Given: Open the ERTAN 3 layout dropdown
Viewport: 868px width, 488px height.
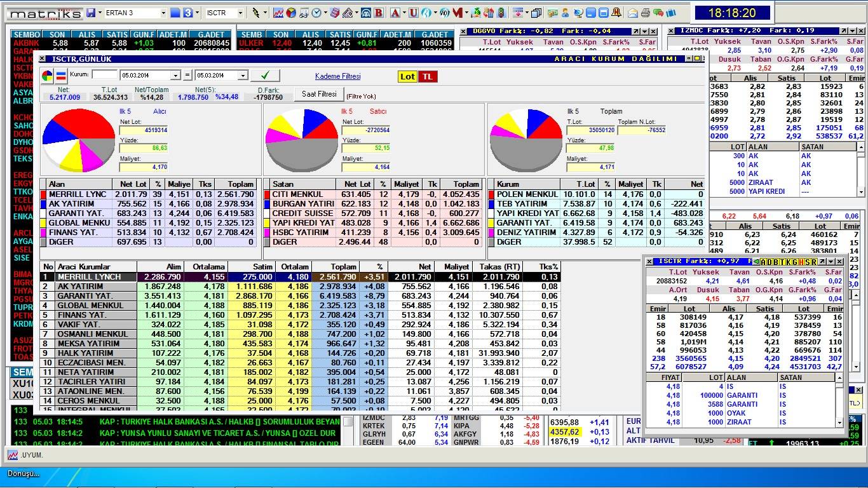Looking at the screenshot, I should (163, 13).
